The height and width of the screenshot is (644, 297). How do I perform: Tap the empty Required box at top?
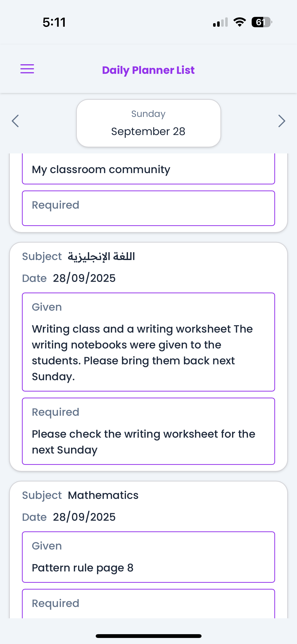148,208
